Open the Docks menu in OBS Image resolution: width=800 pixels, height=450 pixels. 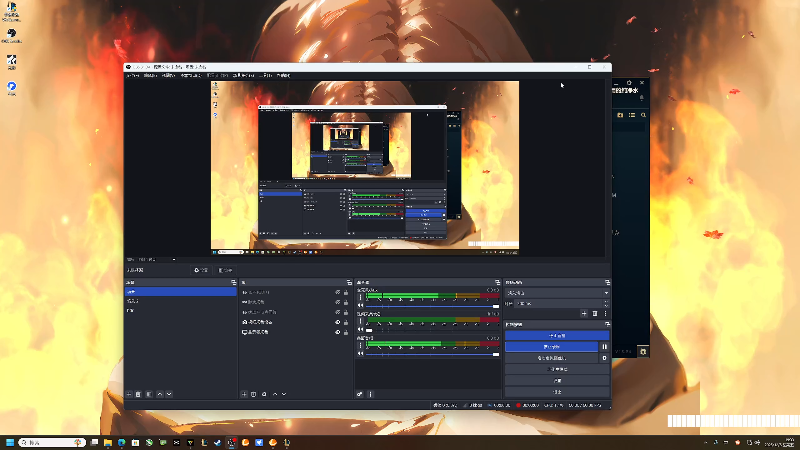[191, 76]
